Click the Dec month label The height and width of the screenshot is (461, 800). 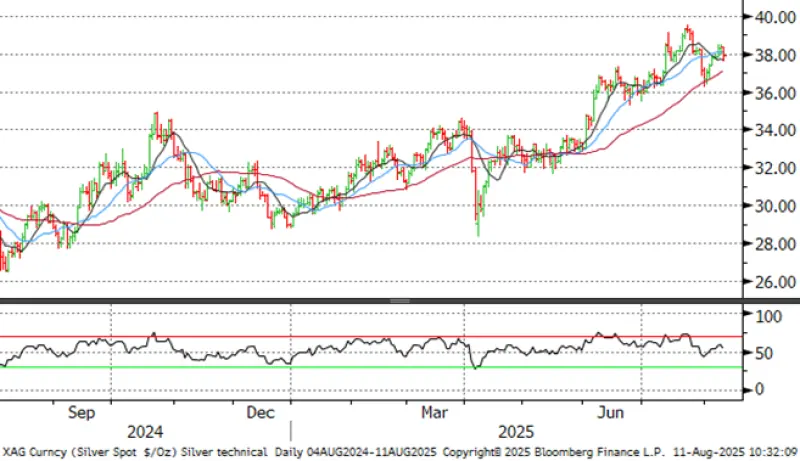click(x=260, y=413)
